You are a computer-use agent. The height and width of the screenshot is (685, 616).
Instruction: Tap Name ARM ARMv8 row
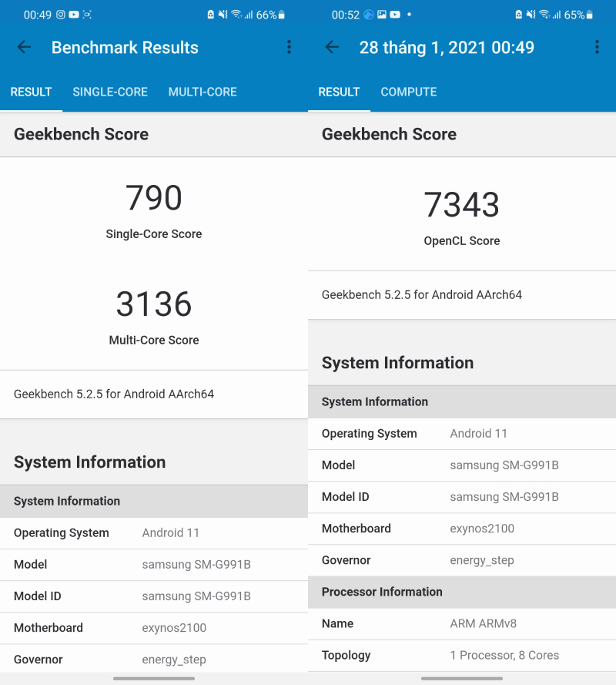pos(462,624)
